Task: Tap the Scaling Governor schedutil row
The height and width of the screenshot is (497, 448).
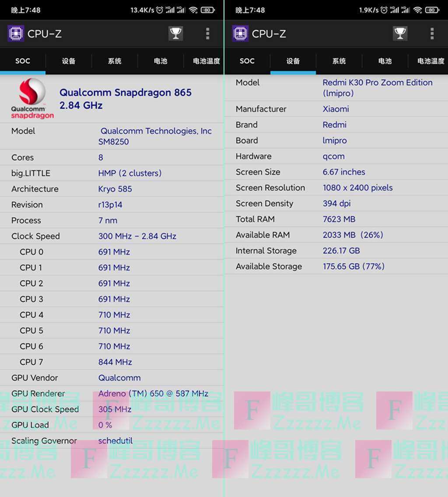Action: (x=112, y=441)
